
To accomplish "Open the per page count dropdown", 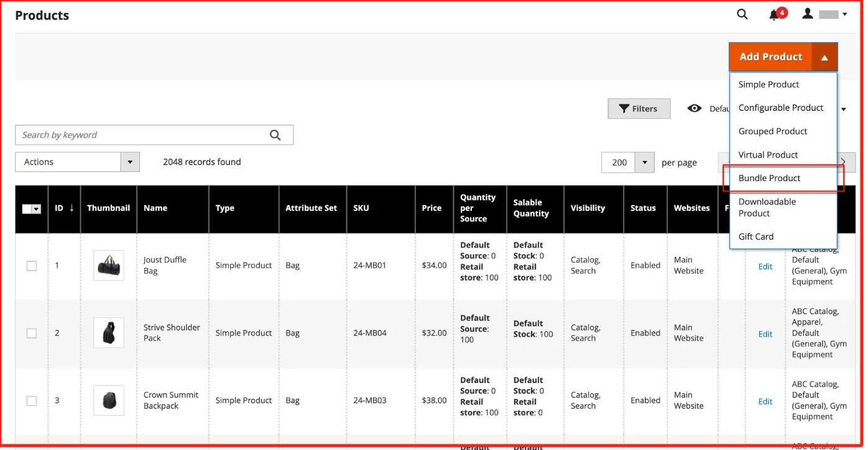I will 644,162.
